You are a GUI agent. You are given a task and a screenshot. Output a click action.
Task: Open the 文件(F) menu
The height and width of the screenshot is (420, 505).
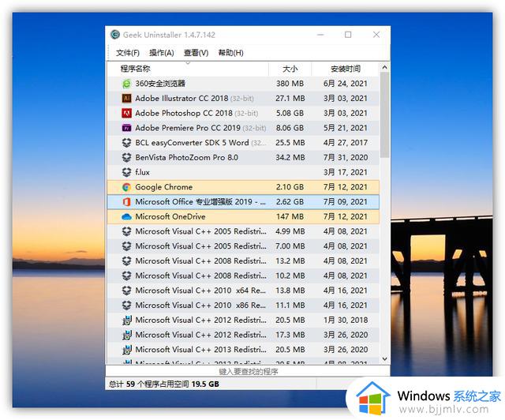(128, 53)
